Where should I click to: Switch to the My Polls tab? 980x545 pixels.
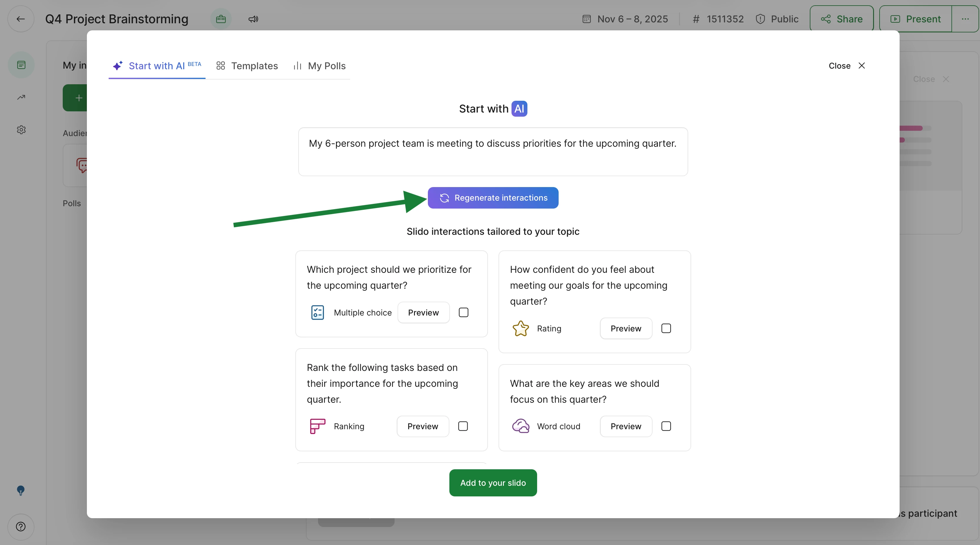[320, 66]
